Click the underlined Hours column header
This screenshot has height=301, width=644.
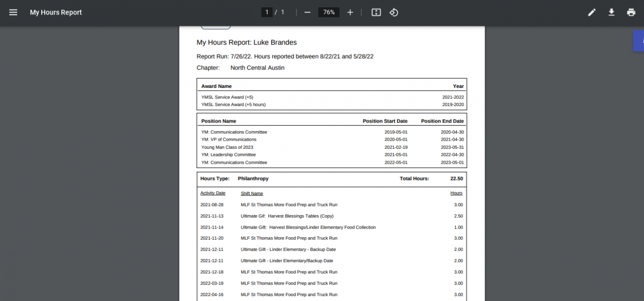pos(456,193)
